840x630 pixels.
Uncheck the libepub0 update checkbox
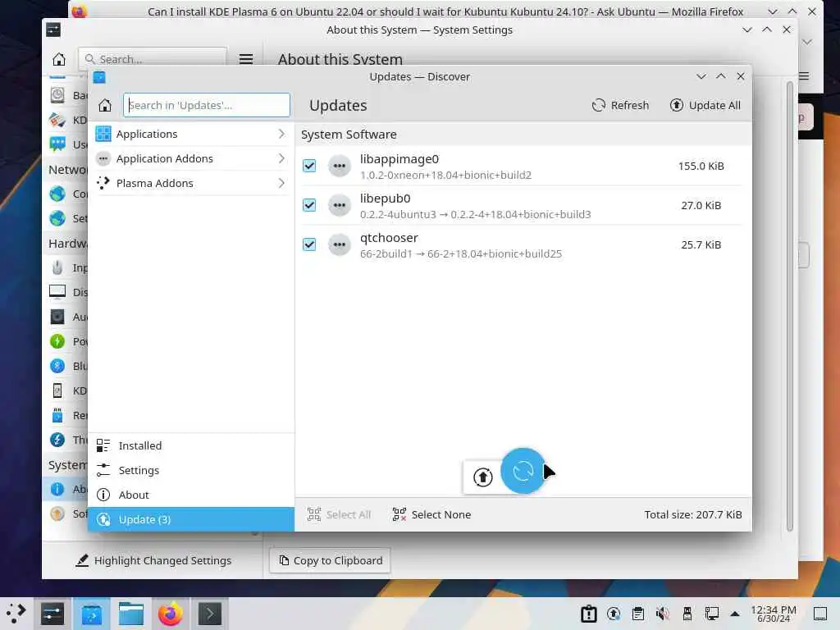pos(309,205)
